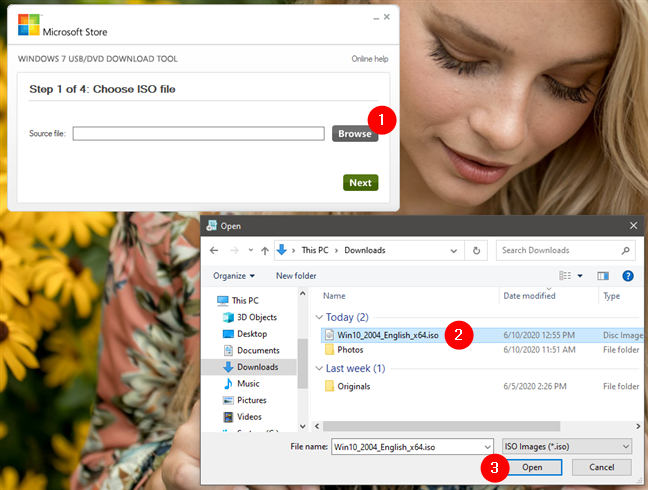The image size is (648, 490).
Task: Click the Music note icon
Action: pos(228,383)
